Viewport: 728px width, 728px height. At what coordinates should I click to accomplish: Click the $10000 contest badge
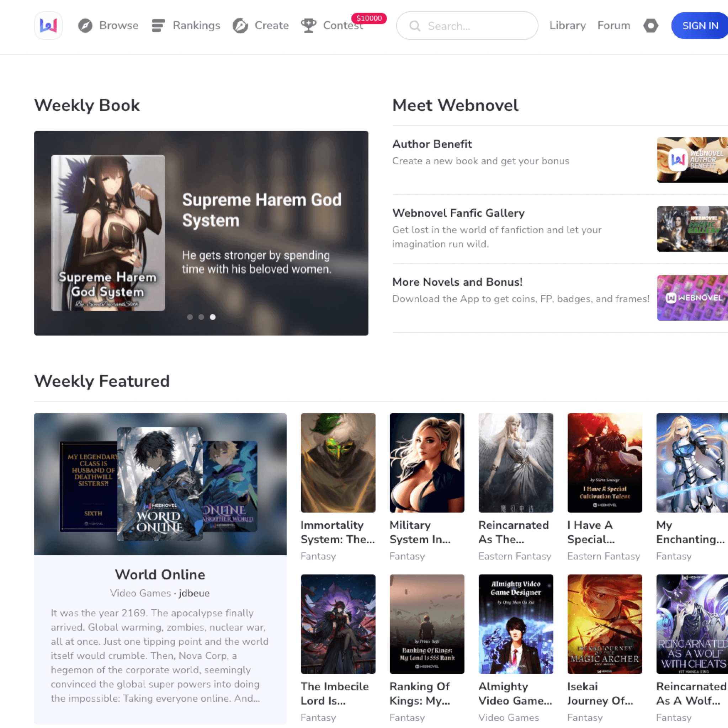[369, 17]
